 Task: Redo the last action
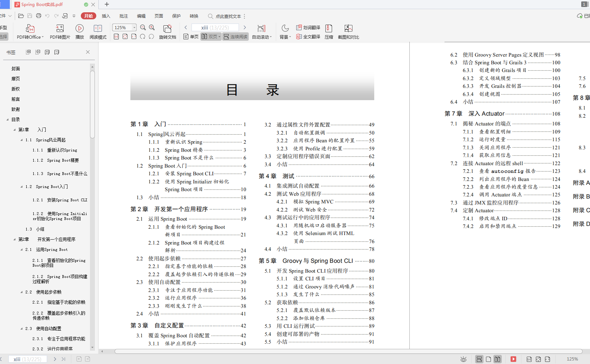point(56,16)
